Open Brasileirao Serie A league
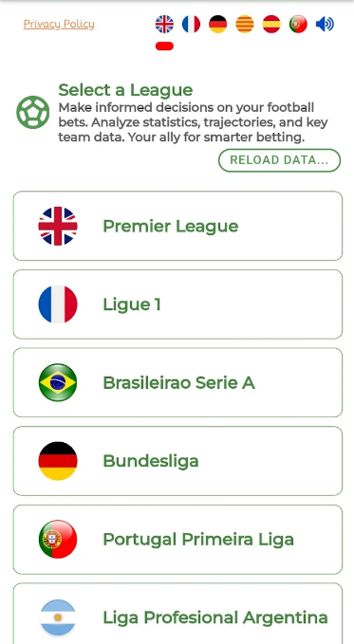Viewport: 354px width, 644px height. point(177,382)
